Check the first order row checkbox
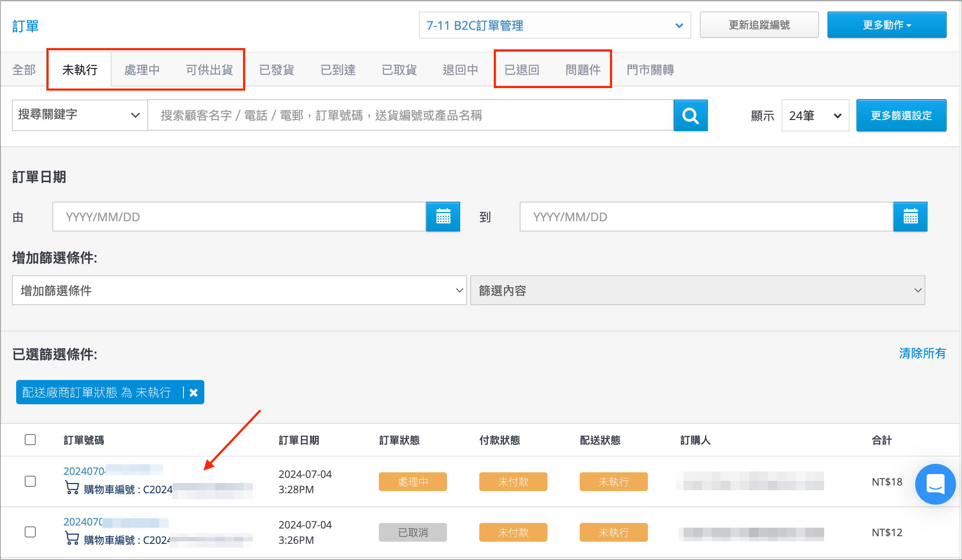 tap(30, 481)
